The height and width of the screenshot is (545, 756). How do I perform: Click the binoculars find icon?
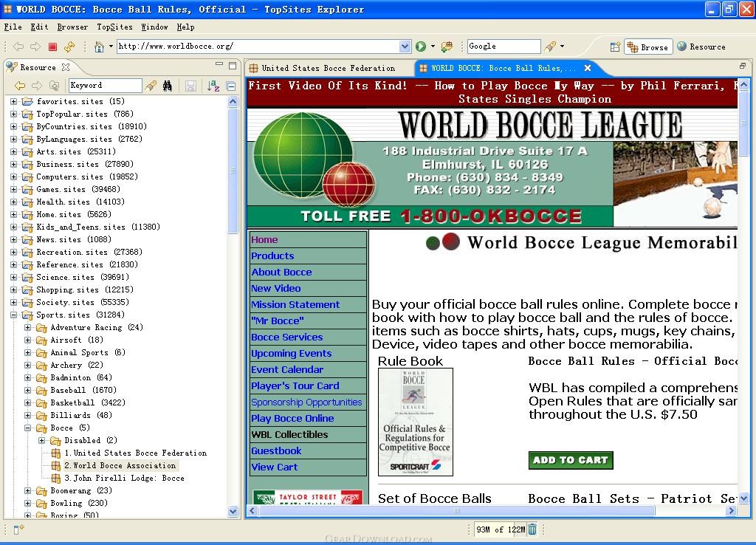click(x=168, y=86)
